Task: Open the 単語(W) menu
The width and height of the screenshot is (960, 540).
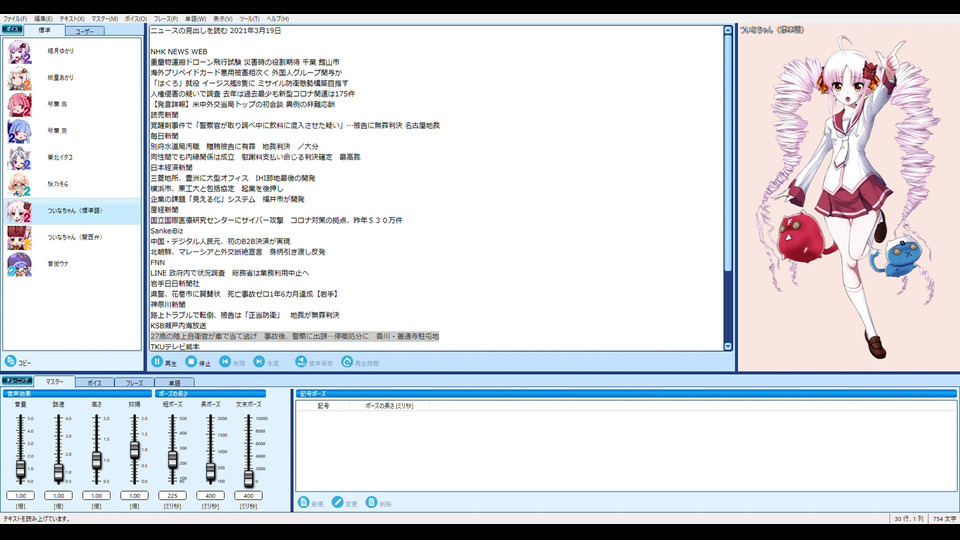Action: pos(195,19)
